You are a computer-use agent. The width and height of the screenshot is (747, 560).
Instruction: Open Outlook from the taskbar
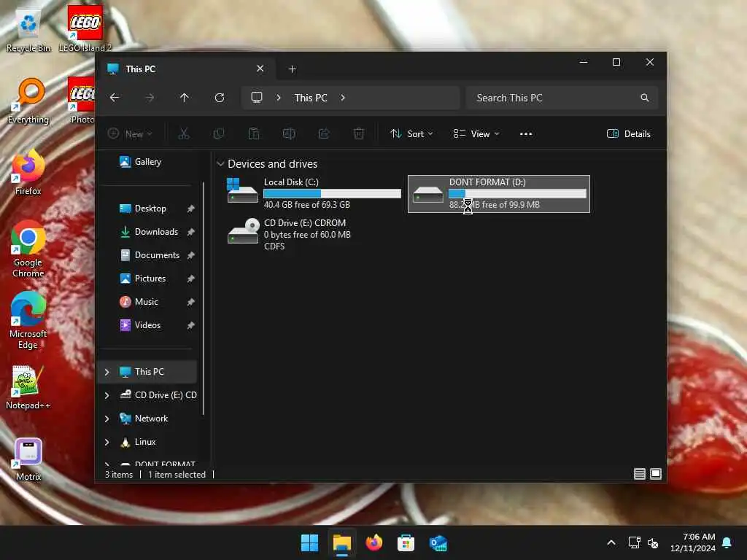click(x=438, y=542)
